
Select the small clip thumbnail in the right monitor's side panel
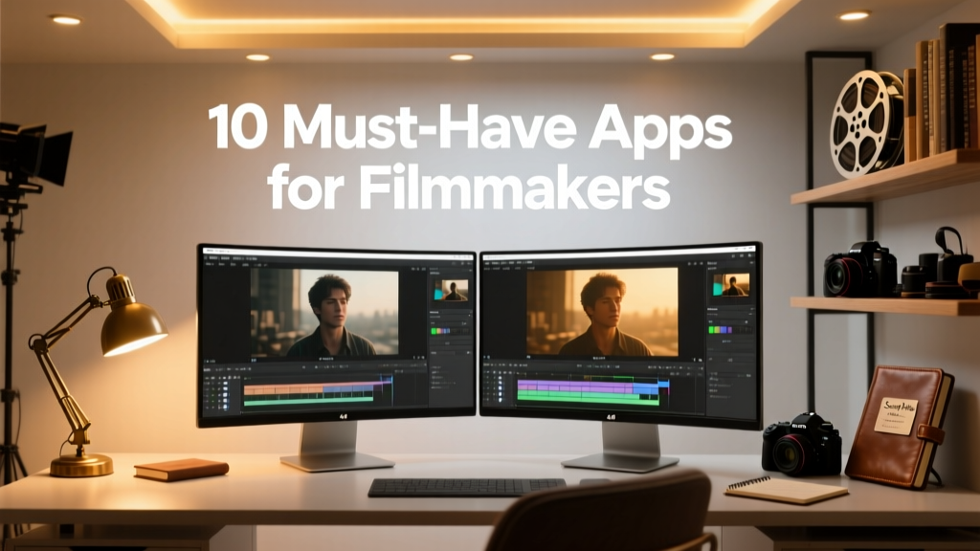731,285
